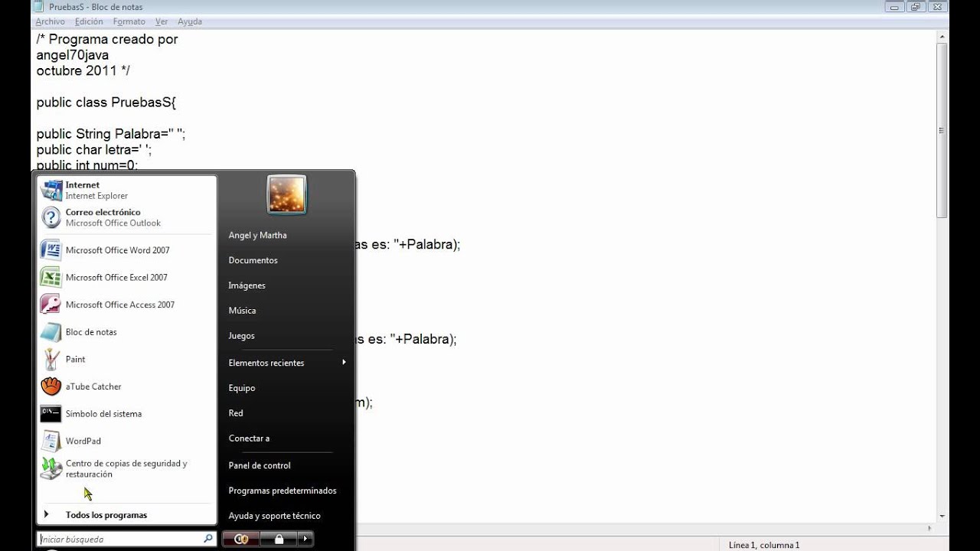Screen dimensions: 980x551
Task: Click Notepad vertical scrollbar thumb
Action: (x=942, y=132)
